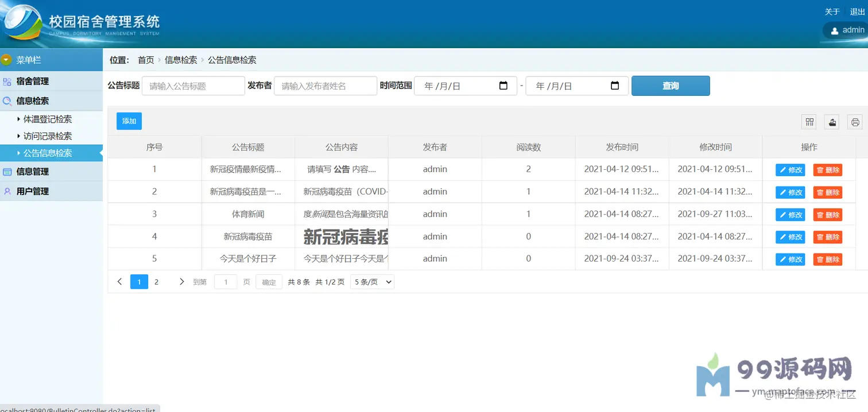Open calendar picker of end date field
868x412 pixels.
[615, 86]
